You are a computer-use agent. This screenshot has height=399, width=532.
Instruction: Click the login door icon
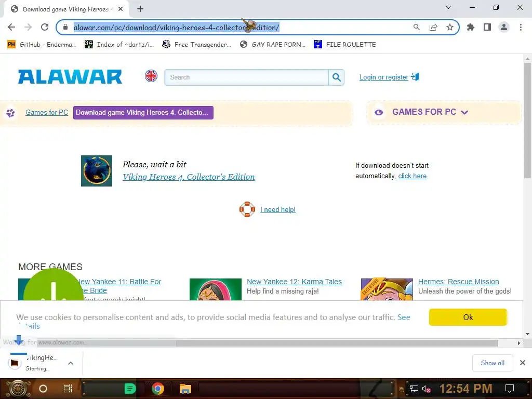(415, 77)
